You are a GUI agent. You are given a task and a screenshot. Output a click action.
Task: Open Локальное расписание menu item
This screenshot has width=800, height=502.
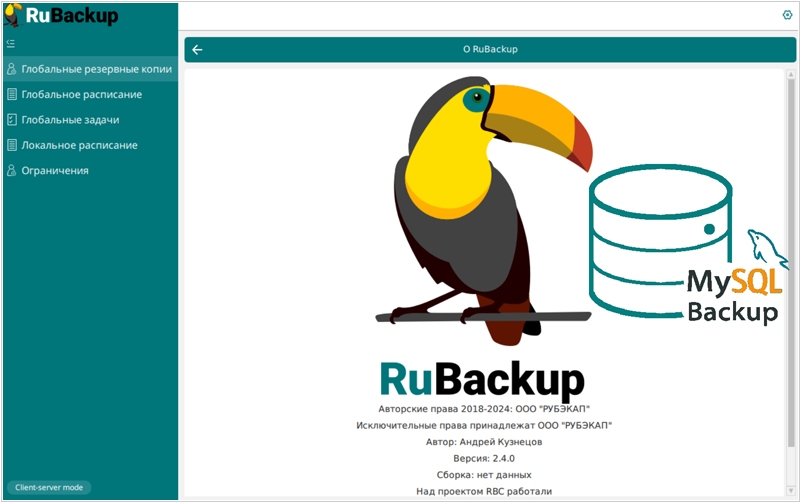79,145
